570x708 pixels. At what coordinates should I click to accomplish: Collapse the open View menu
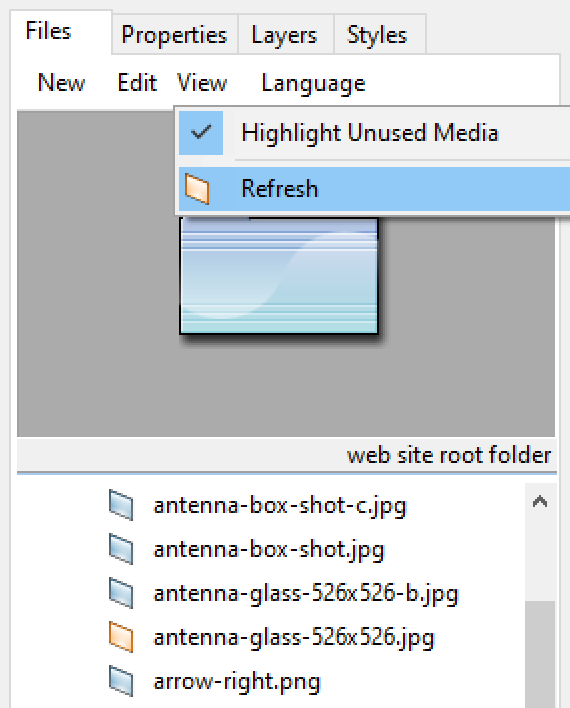pyautogui.click(x=201, y=83)
